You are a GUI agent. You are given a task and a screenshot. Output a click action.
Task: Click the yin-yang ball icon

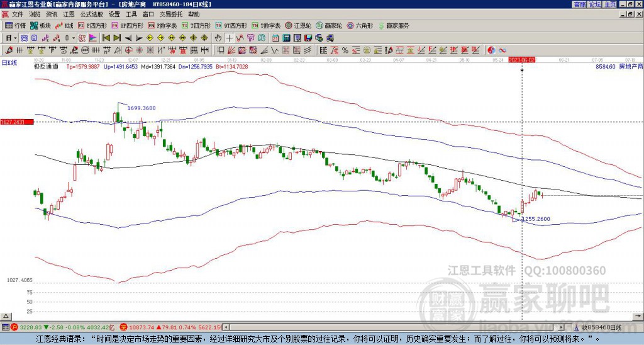(491, 50)
